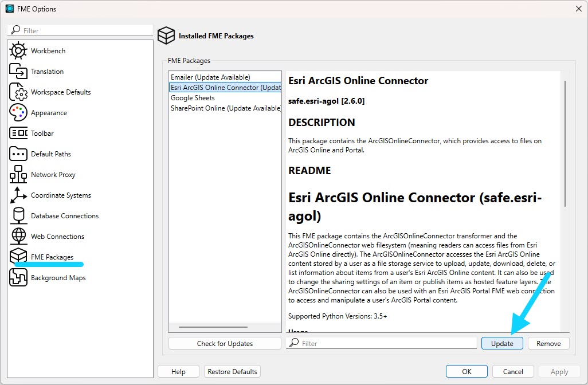Image resolution: width=588 pixels, height=385 pixels.
Task: Open Default Paths settings
Action: [x=50, y=154]
